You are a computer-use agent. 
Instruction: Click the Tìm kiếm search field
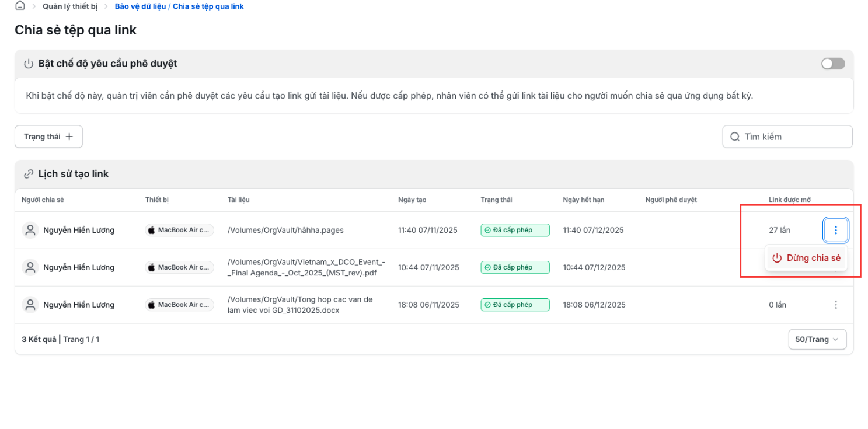point(787,137)
